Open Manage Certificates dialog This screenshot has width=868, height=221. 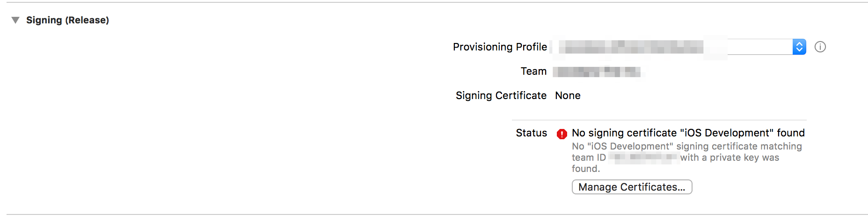tap(632, 187)
